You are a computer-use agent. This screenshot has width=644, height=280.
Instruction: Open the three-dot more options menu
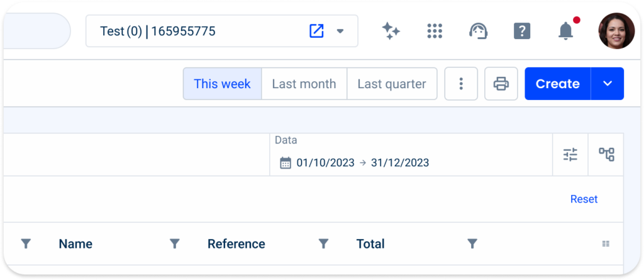click(461, 84)
